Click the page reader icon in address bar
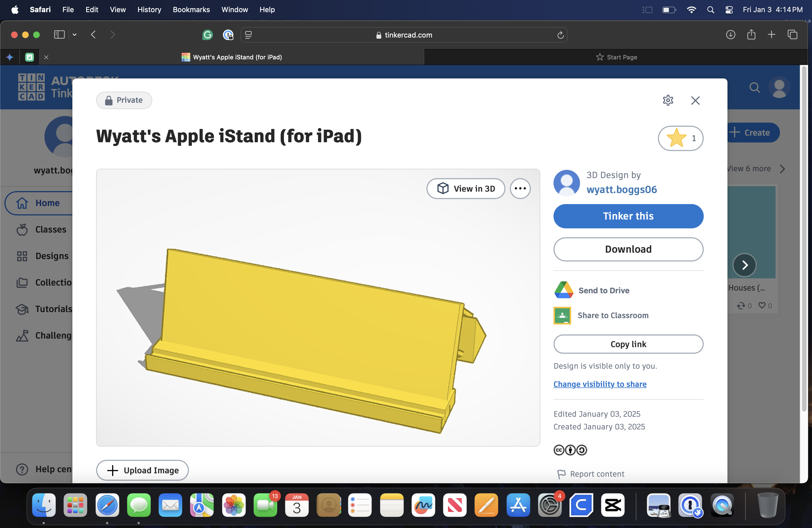This screenshot has width=812, height=528. [x=248, y=35]
